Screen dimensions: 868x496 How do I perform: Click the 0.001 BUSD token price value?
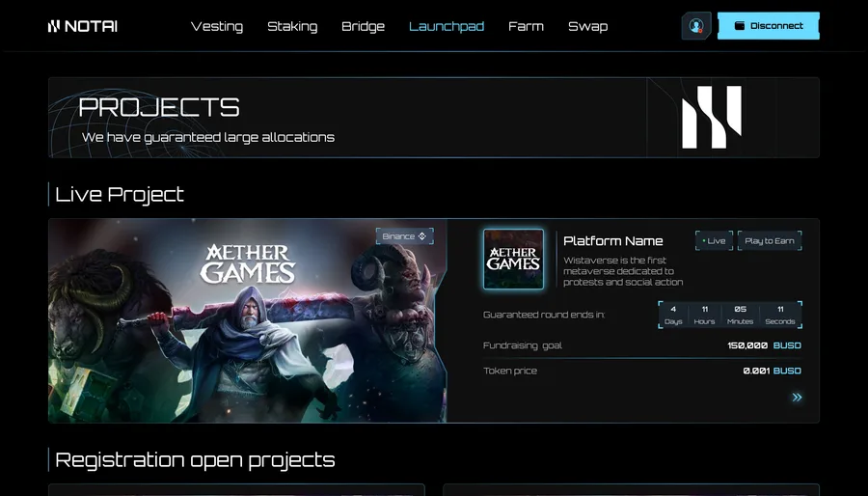pos(772,371)
